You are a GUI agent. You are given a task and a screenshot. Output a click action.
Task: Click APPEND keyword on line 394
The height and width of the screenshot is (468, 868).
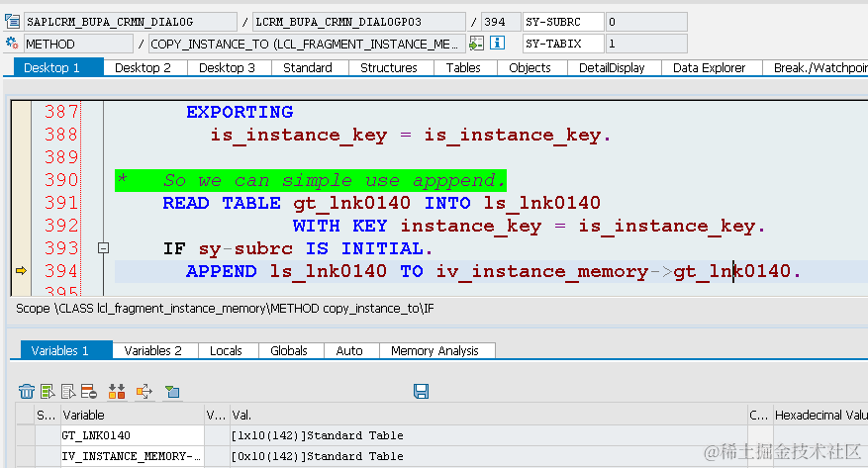(221, 271)
